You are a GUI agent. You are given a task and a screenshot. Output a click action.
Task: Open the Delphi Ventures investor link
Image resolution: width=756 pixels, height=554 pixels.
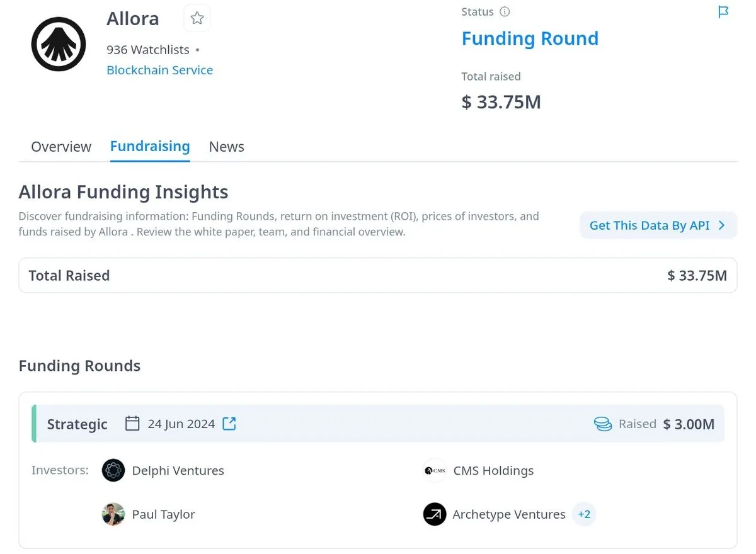178,470
